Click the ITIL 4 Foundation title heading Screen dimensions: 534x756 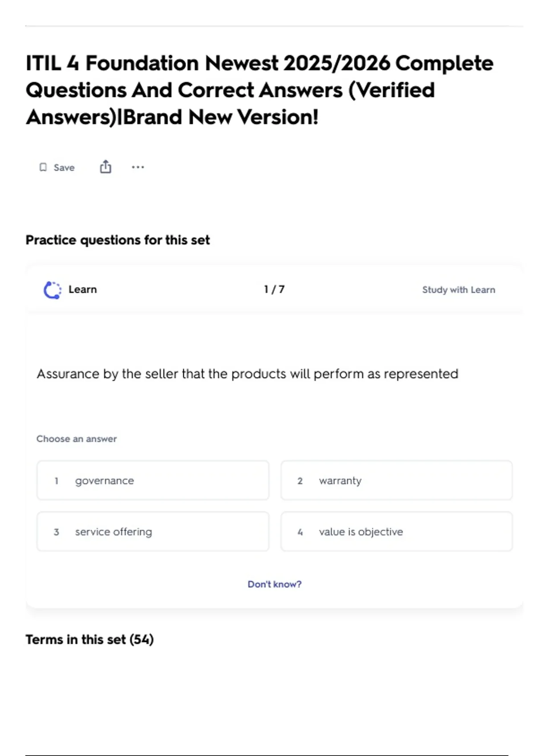[x=259, y=90]
